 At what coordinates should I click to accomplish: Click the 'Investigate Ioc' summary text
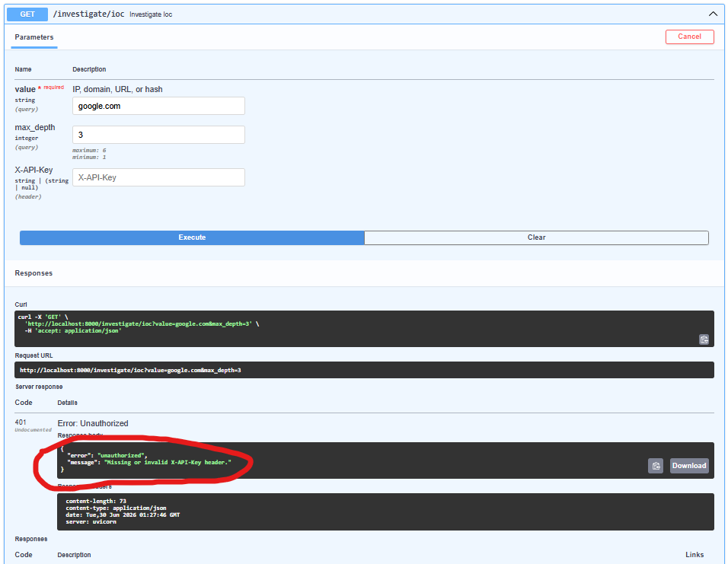pyautogui.click(x=151, y=14)
